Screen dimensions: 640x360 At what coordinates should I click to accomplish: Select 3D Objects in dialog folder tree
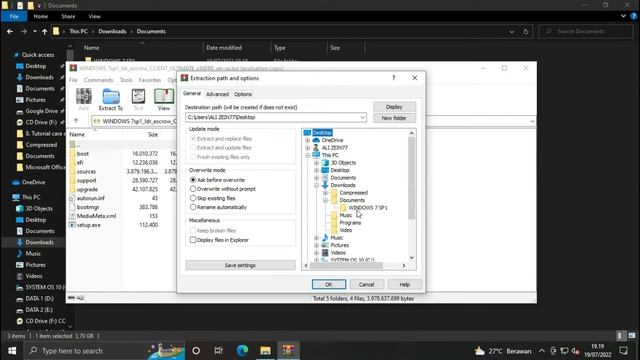pyautogui.click(x=343, y=162)
